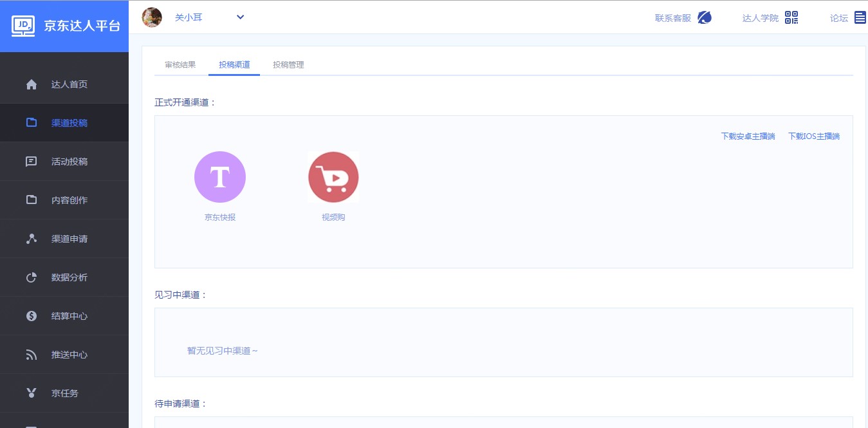Open the 达人首页 home icon
This screenshot has height=428, width=868.
pos(31,84)
